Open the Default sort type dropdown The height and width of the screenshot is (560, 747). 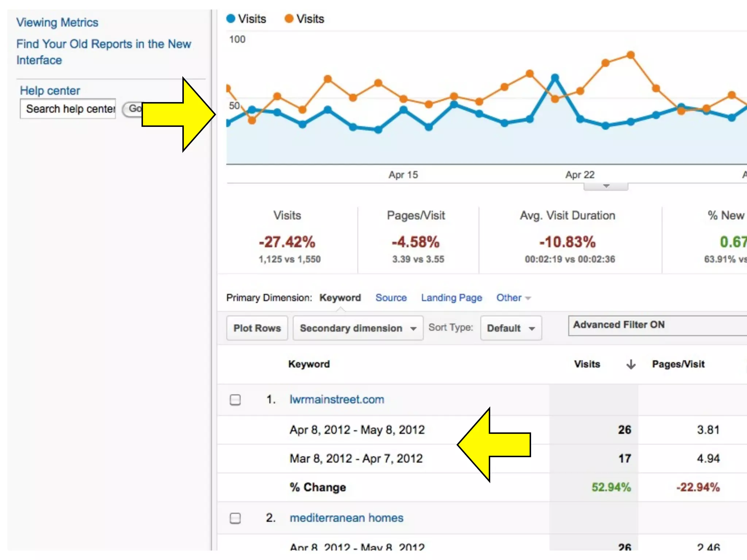[511, 328]
